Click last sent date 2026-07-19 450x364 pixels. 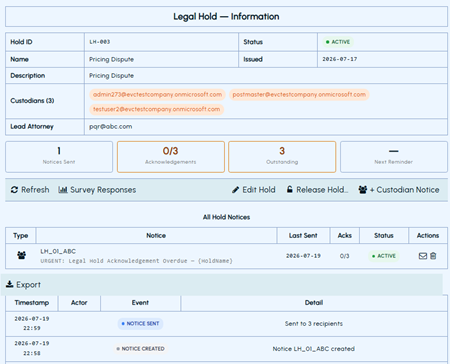click(303, 256)
